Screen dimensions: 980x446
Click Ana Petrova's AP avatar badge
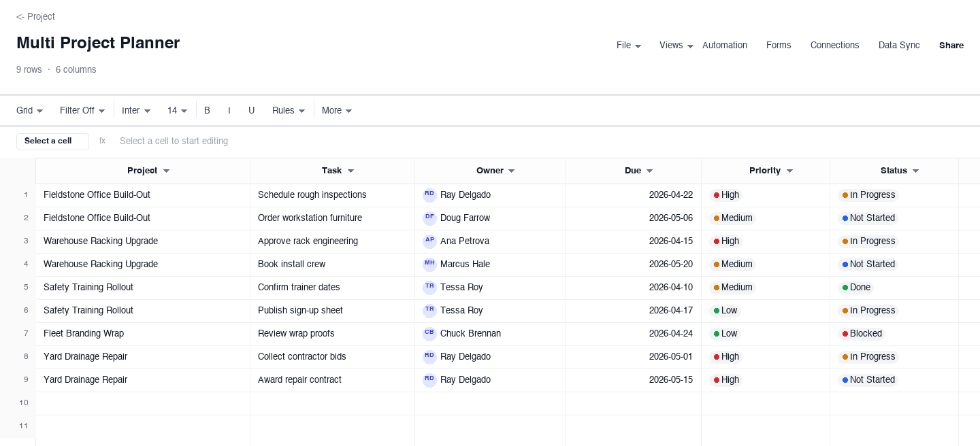(429, 241)
